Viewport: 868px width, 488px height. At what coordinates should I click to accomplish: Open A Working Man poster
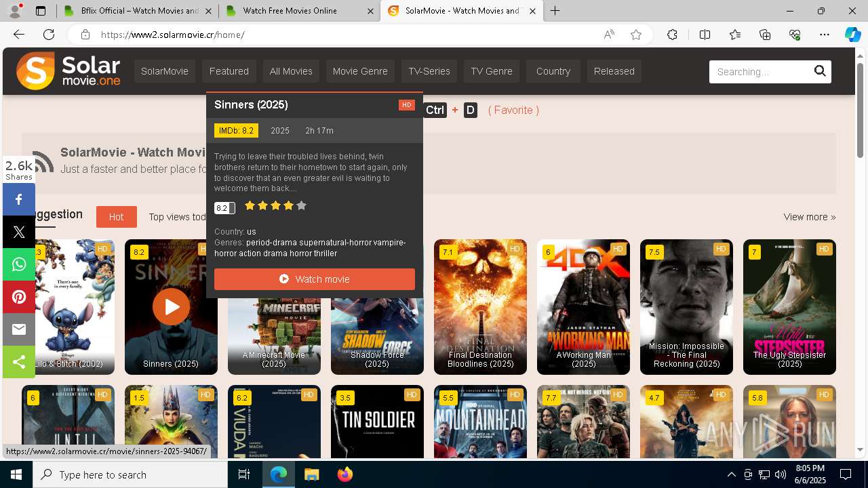click(x=583, y=307)
